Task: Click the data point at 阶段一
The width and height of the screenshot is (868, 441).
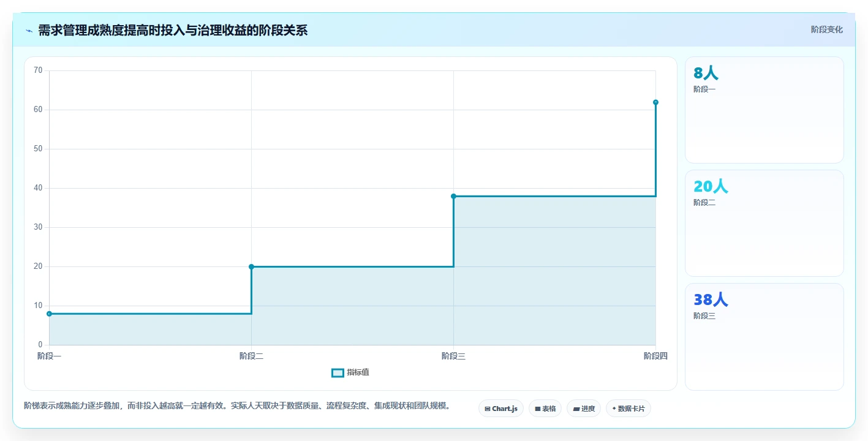Action: (49, 314)
